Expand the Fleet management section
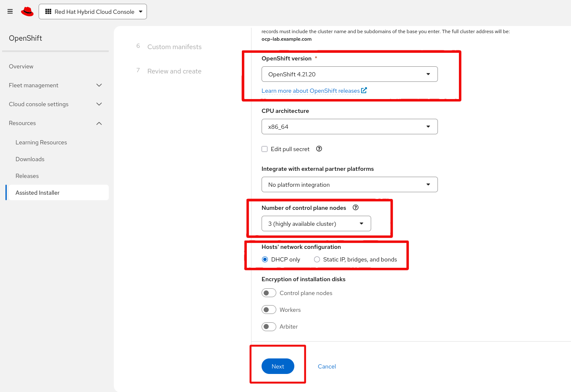This screenshot has width=571, height=392. pyautogui.click(x=55, y=85)
